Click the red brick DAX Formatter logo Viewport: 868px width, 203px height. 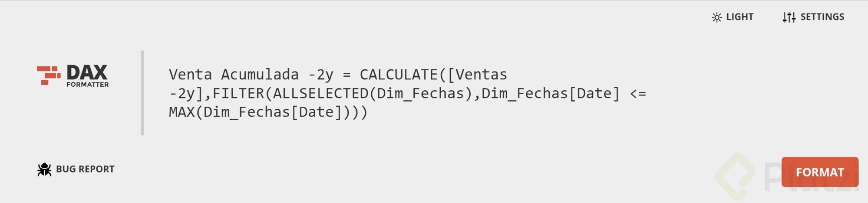click(49, 75)
